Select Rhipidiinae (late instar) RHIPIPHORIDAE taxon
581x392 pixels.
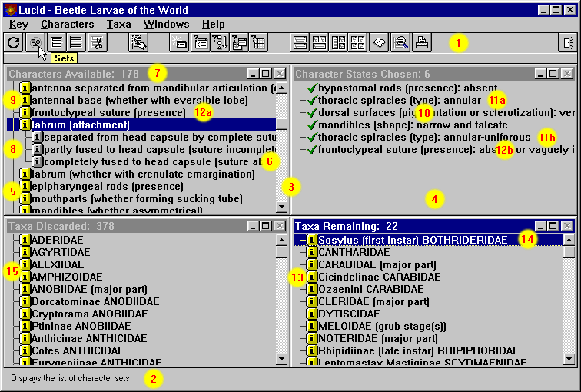tap(419, 350)
